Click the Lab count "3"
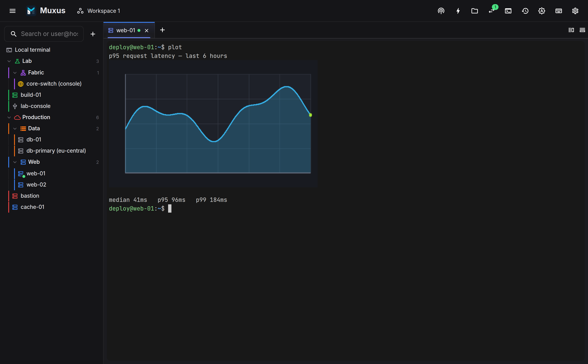588x364 pixels. (x=97, y=61)
